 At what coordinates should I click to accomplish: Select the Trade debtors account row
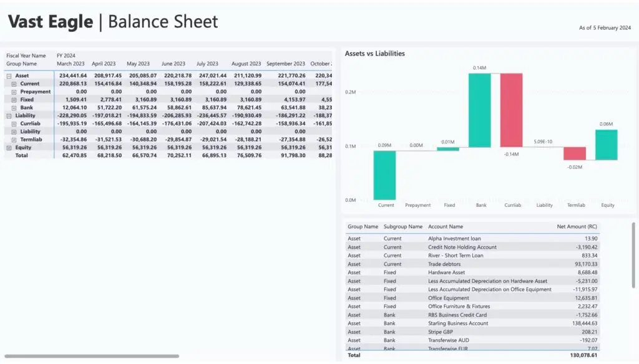click(x=443, y=264)
